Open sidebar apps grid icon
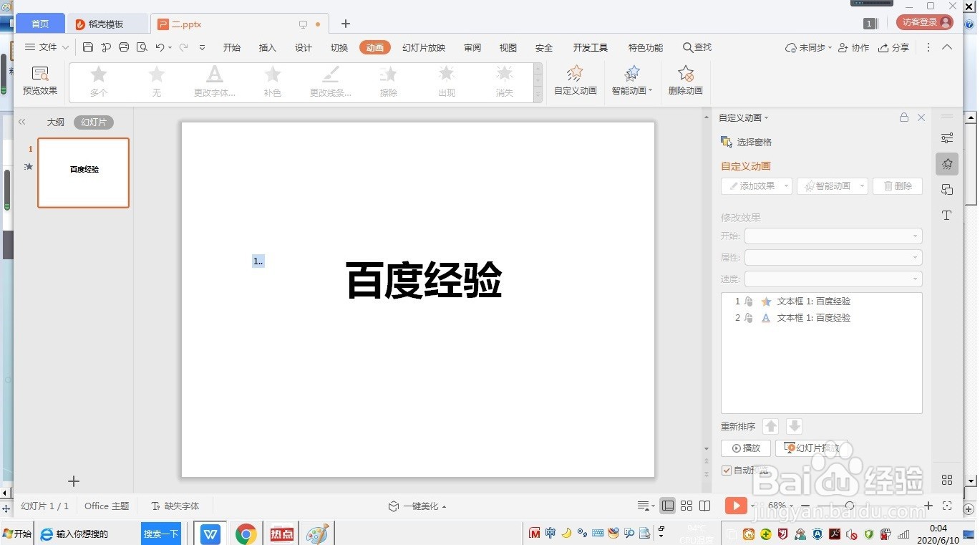 [947, 480]
